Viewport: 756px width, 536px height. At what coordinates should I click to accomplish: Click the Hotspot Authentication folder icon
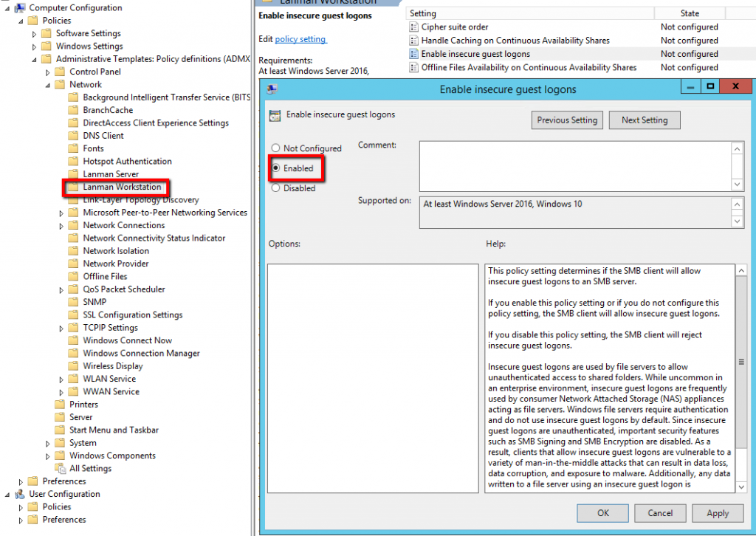click(x=73, y=161)
